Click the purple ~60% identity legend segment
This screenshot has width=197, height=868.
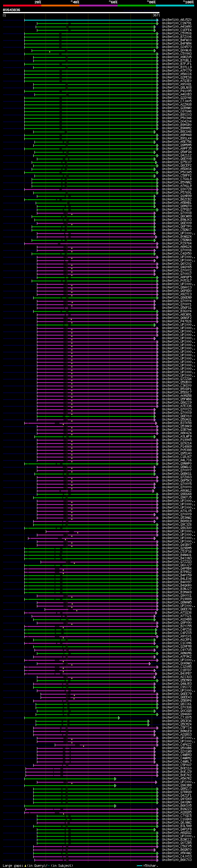tap(98, 6)
